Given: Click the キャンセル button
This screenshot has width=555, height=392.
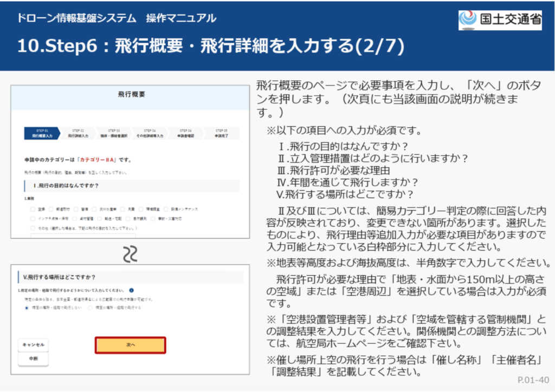Looking at the screenshot, I should 34,345.
